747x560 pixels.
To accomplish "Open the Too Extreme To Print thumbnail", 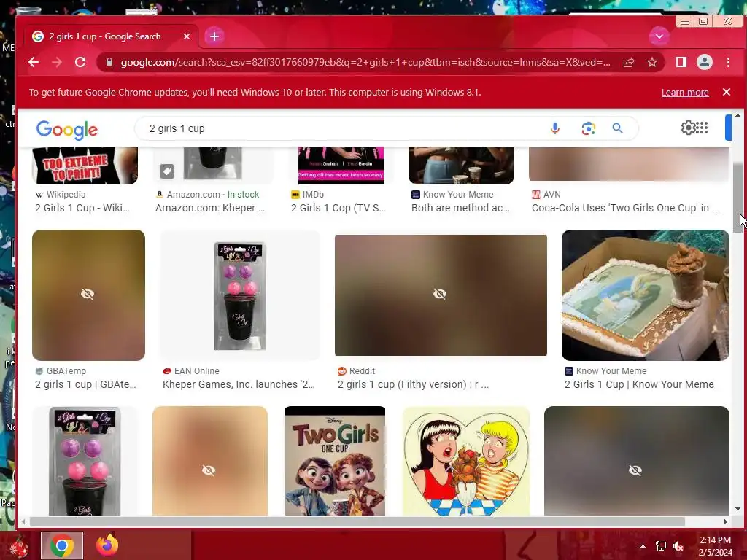I will coord(85,166).
